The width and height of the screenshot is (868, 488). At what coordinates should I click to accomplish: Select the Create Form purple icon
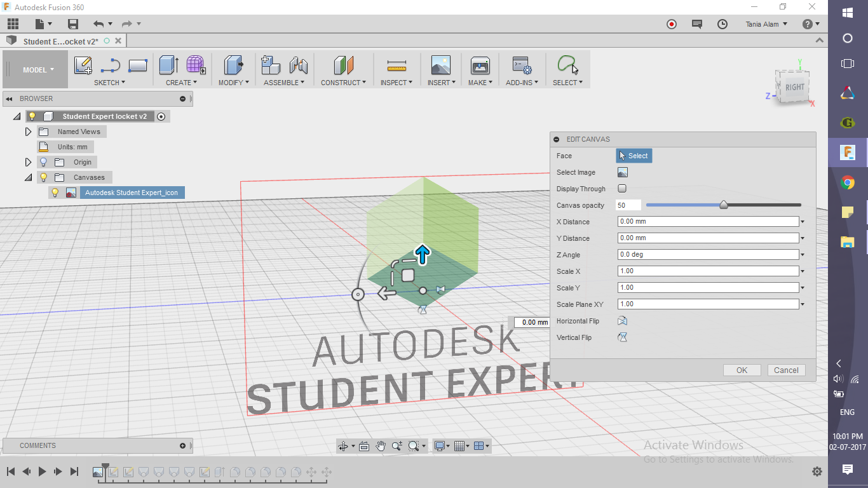pos(195,65)
